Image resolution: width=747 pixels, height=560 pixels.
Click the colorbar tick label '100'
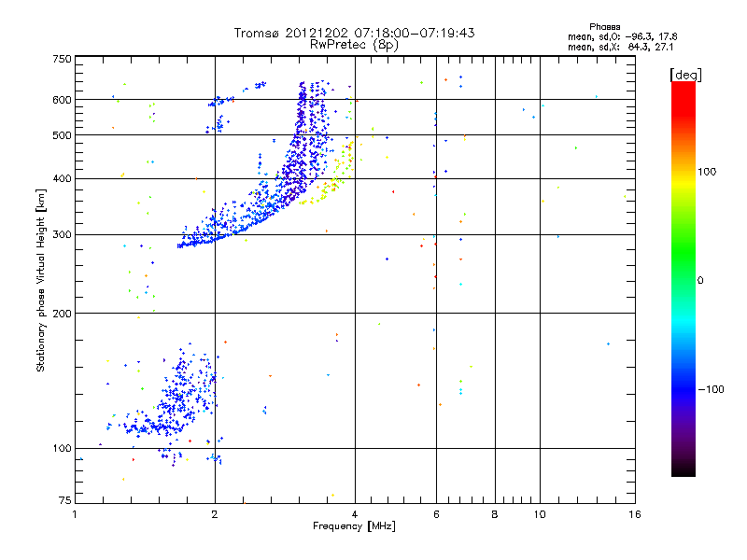tap(707, 172)
